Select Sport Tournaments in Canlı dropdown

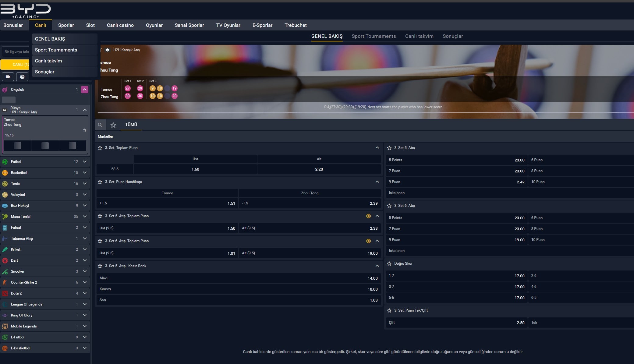(56, 50)
